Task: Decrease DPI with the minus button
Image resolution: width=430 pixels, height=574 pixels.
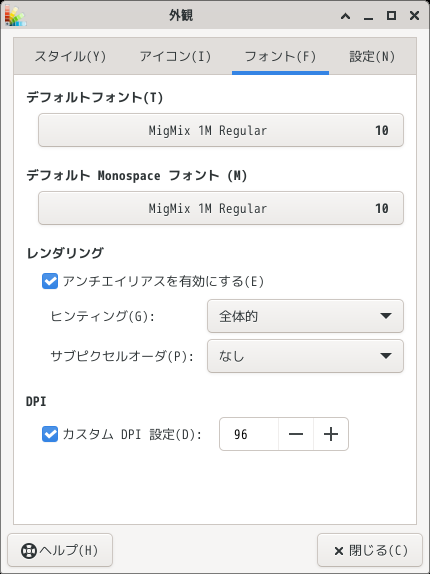Action: point(296,434)
